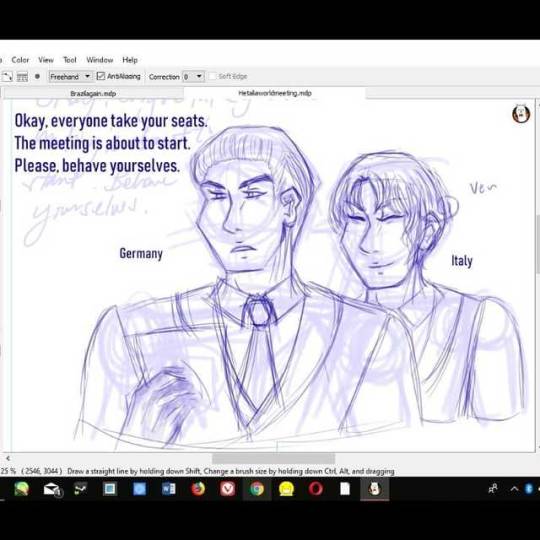540x540 pixels.
Task: Click the 'Please, behave yourselves.' text
Action: pos(97,166)
